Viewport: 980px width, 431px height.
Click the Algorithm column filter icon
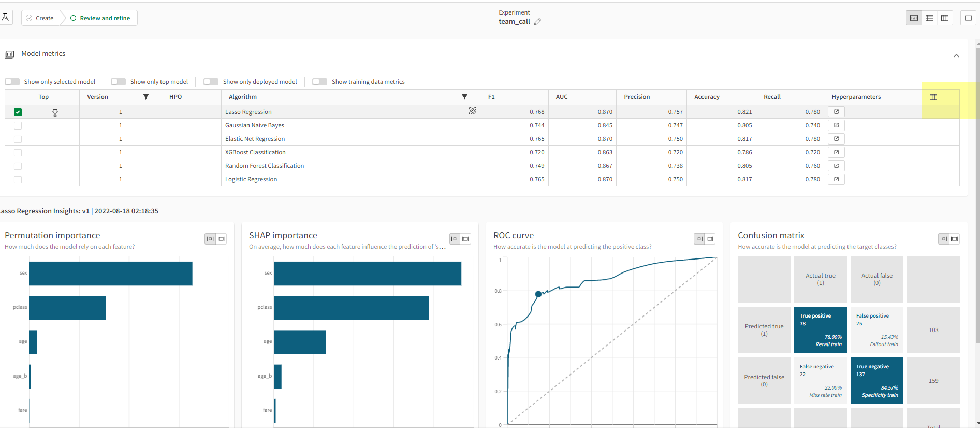(464, 97)
